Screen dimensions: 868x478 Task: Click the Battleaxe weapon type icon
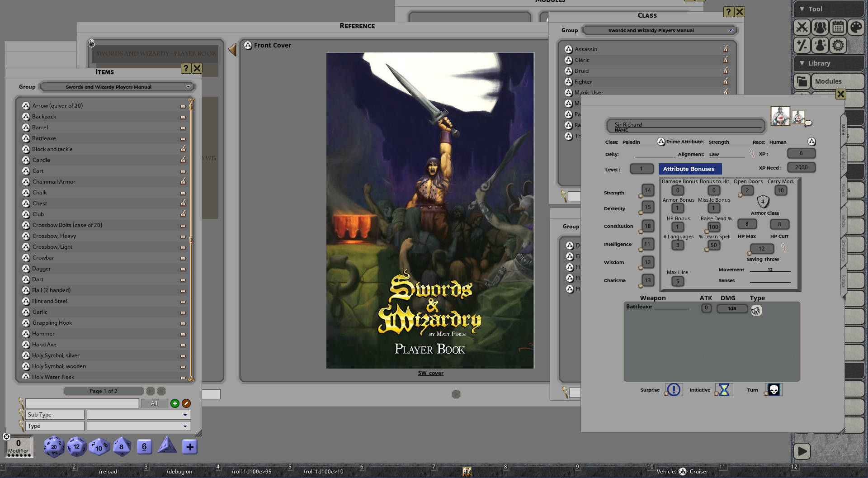[756, 310]
